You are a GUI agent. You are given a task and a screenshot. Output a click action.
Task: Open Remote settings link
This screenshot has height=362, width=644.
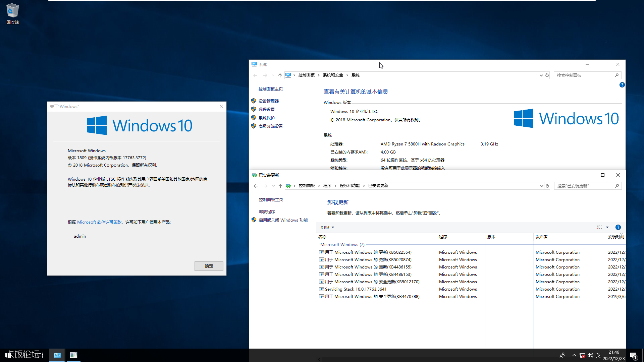pos(266,110)
